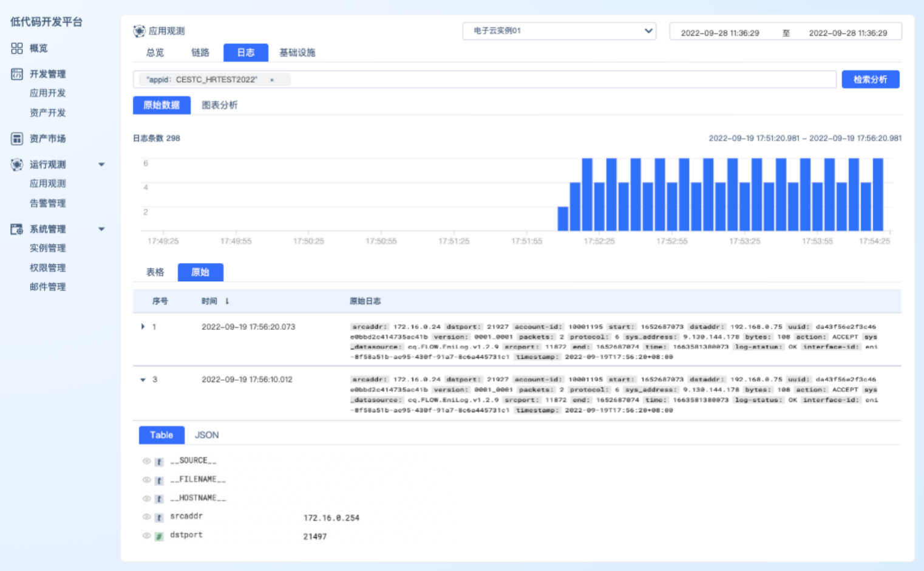Click the first short bar in histogram
924x571 pixels.
(563, 219)
